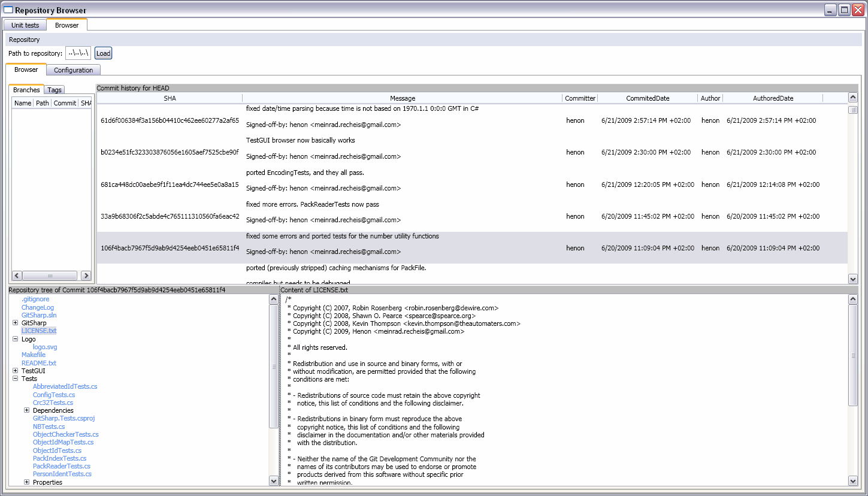Switch to the Unit tests tab
This screenshot has height=496, width=868.
coord(25,25)
